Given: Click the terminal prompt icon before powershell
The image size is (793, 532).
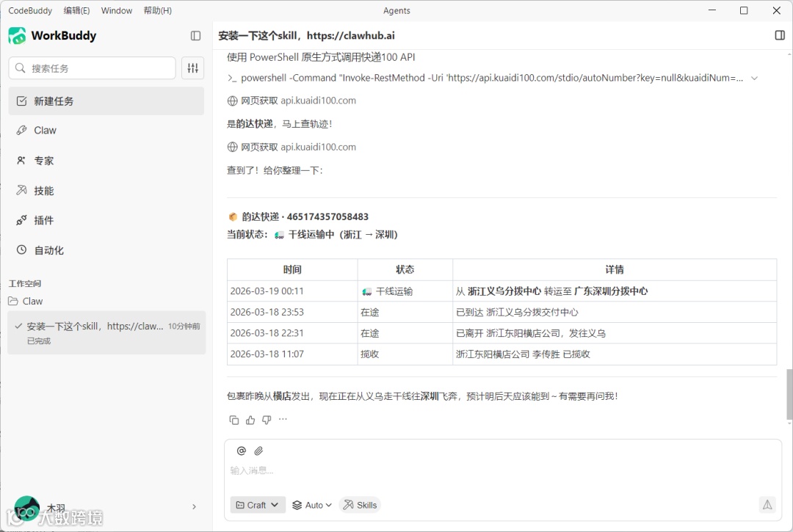Looking at the screenshot, I should (232, 78).
